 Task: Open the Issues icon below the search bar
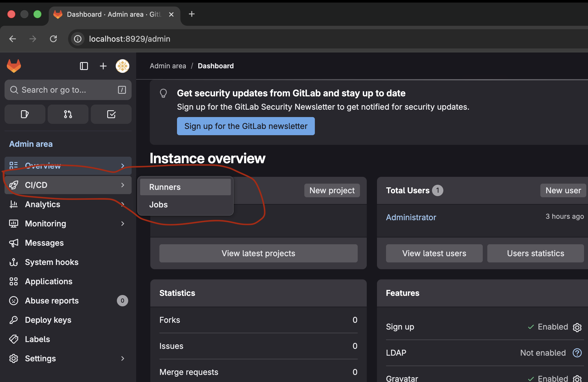coord(25,114)
